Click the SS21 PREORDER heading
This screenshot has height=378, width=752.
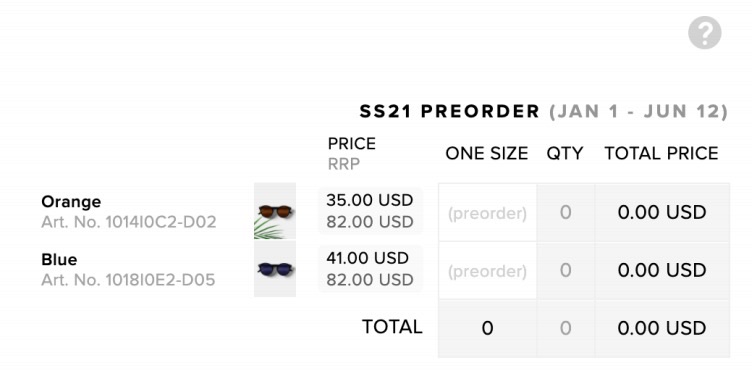[x=449, y=111]
